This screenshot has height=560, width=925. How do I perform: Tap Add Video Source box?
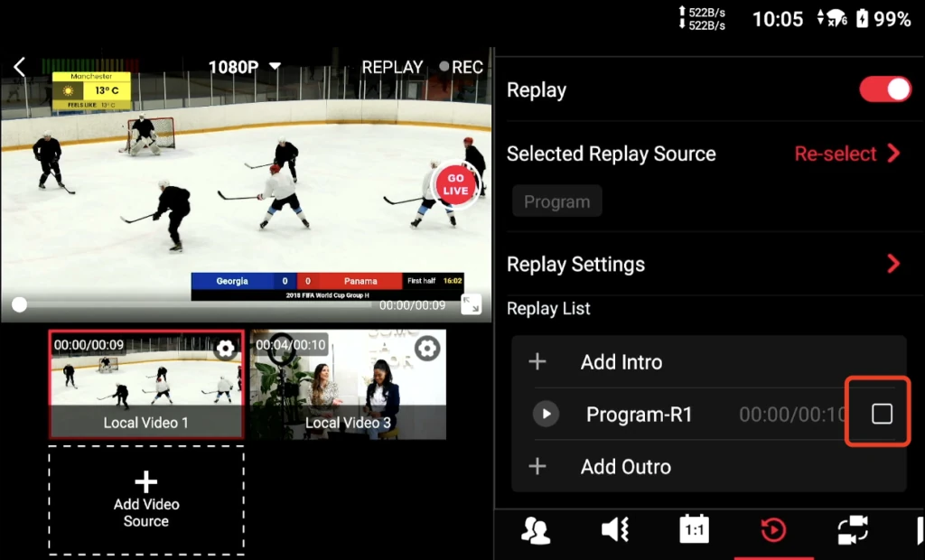click(146, 500)
